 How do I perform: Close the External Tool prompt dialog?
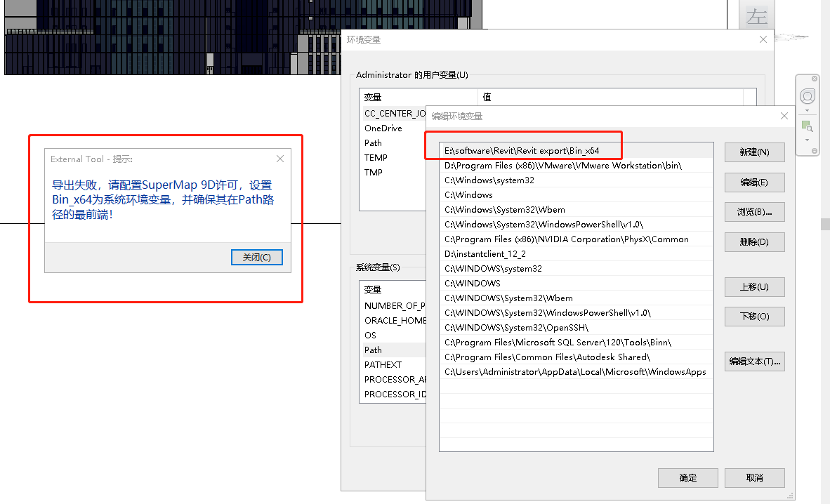click(x=280, y=159)
